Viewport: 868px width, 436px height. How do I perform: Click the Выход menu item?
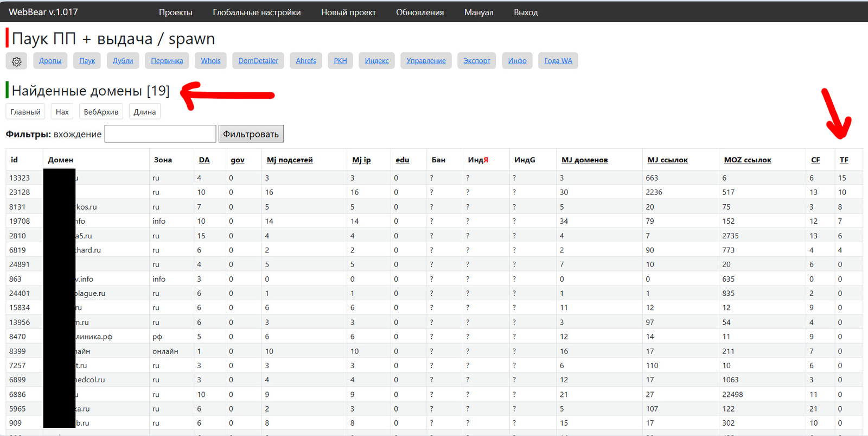(x=526, y=12)
